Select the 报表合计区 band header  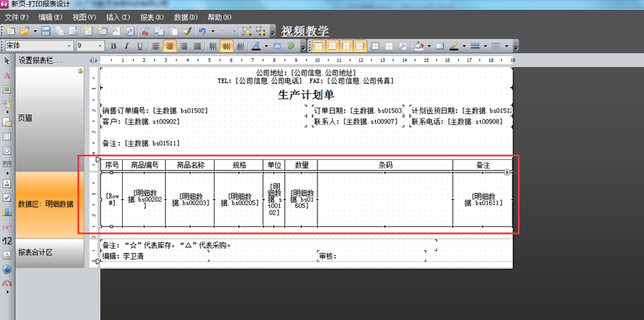(x=38, y=252)
